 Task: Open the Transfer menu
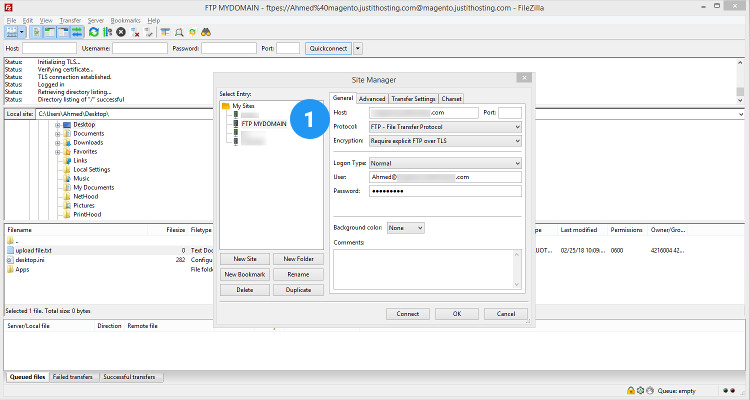(x=70, y=21)
